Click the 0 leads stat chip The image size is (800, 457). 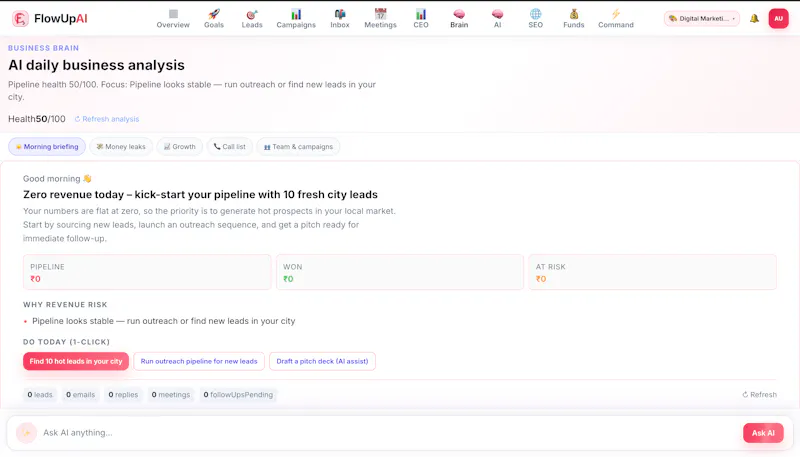(40, 395)
